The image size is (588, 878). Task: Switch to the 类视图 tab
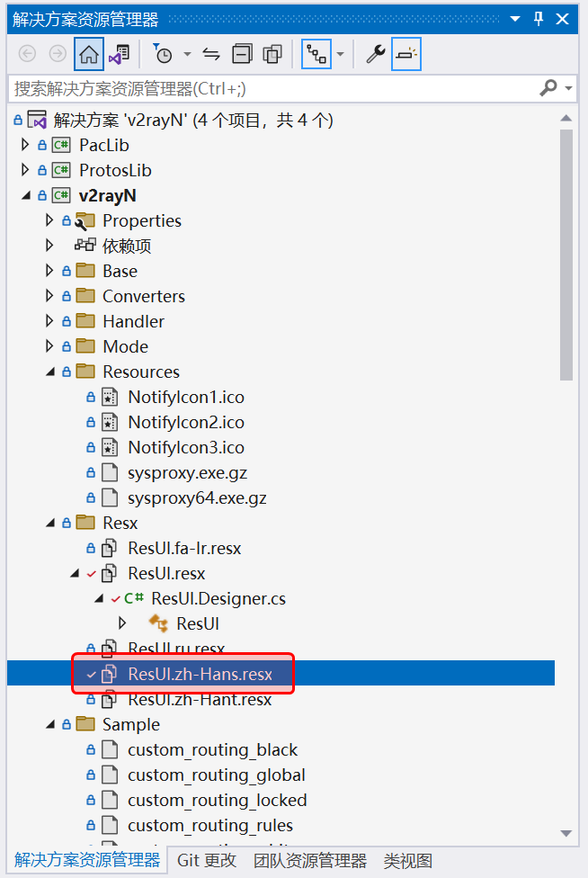pyautogui.click(x=407, y=860)
